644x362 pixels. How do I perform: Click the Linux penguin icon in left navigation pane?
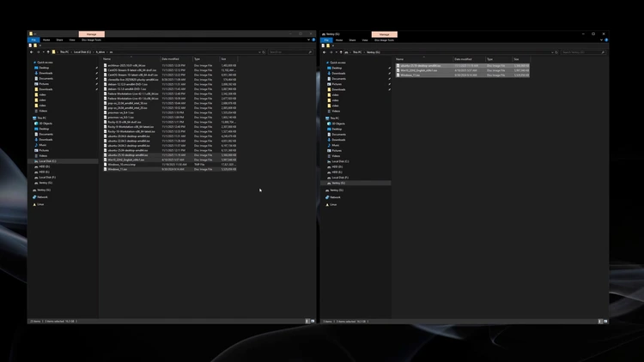coord(34,204)
